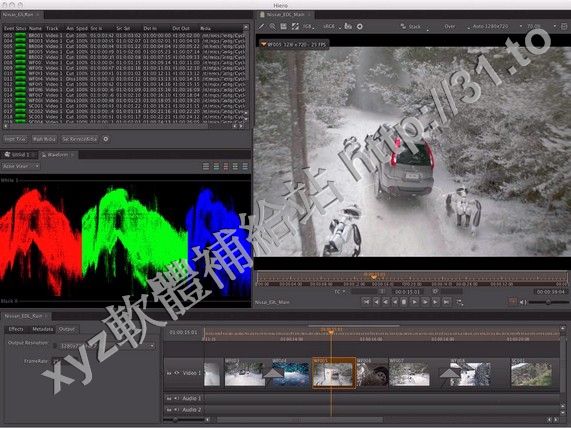Click the icon right of the 70.0% zoom dropdown

(x=564, y=26)
